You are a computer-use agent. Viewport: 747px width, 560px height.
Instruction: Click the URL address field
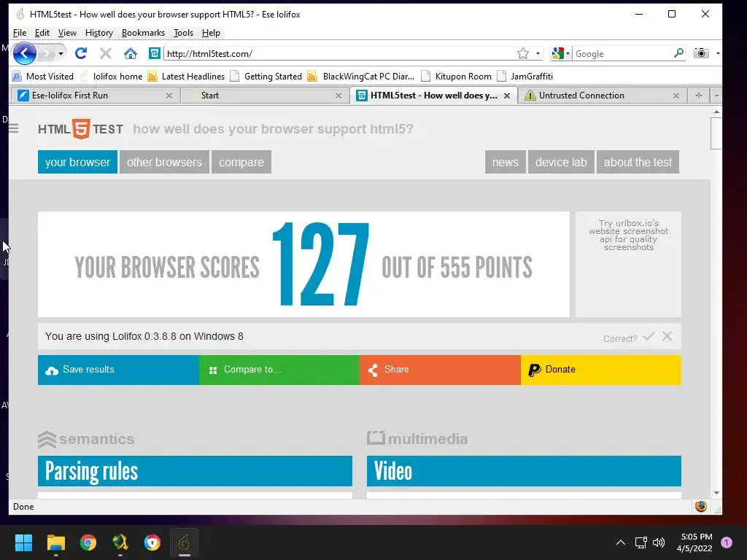(x=338, y=53)
